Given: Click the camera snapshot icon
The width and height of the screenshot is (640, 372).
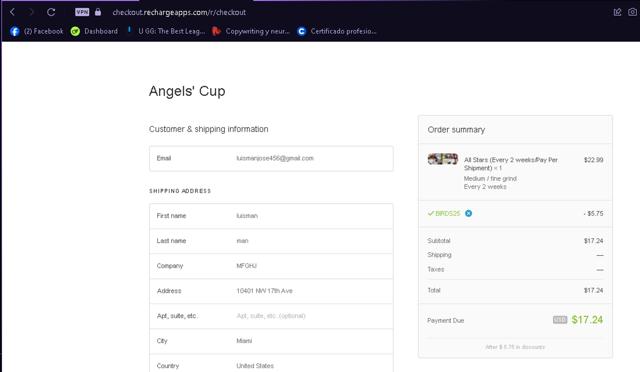Looking at the screenshot, I should pyautogui.click(x=632, y=12).
